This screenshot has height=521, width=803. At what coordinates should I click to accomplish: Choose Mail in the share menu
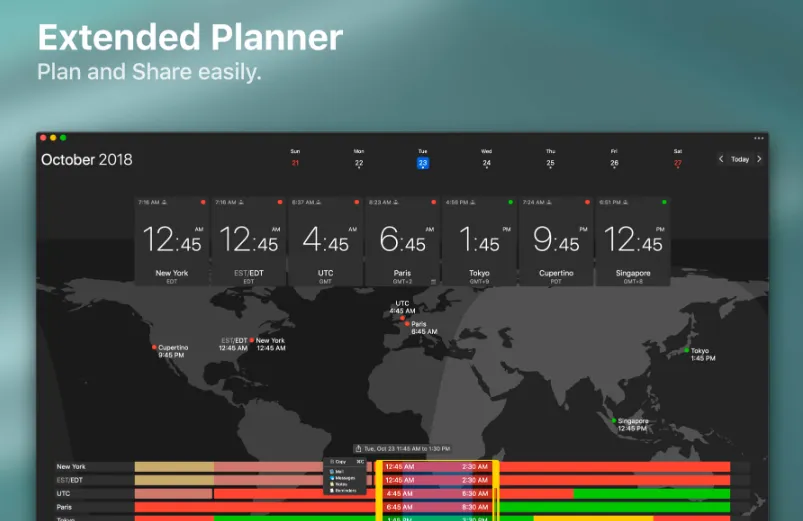tap(345, 471)
